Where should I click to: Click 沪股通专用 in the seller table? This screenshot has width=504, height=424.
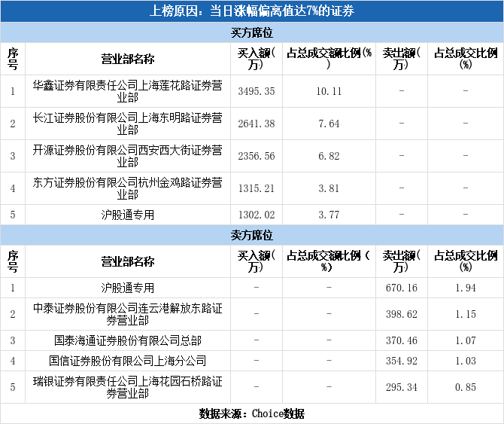128,288
